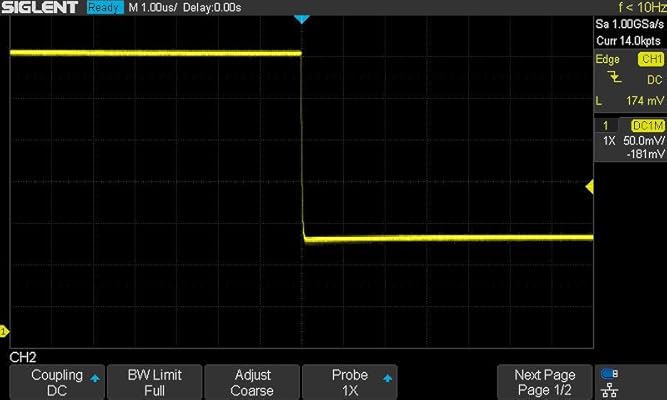
Task: Click the 50.0mV/ vertical scale value
Action: (x=644, y=140)
